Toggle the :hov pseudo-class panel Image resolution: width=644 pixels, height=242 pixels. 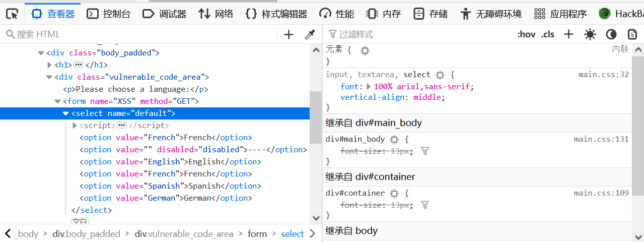527,34
